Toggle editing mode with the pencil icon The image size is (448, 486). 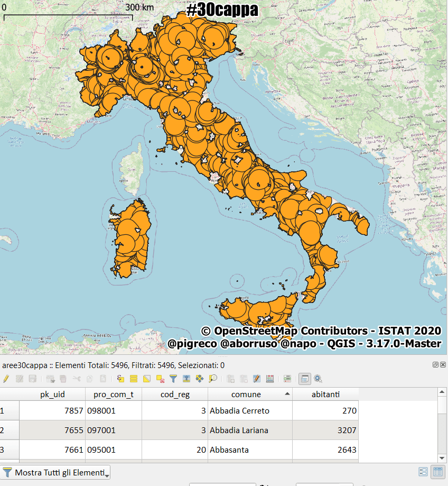(x=6, y=379)
